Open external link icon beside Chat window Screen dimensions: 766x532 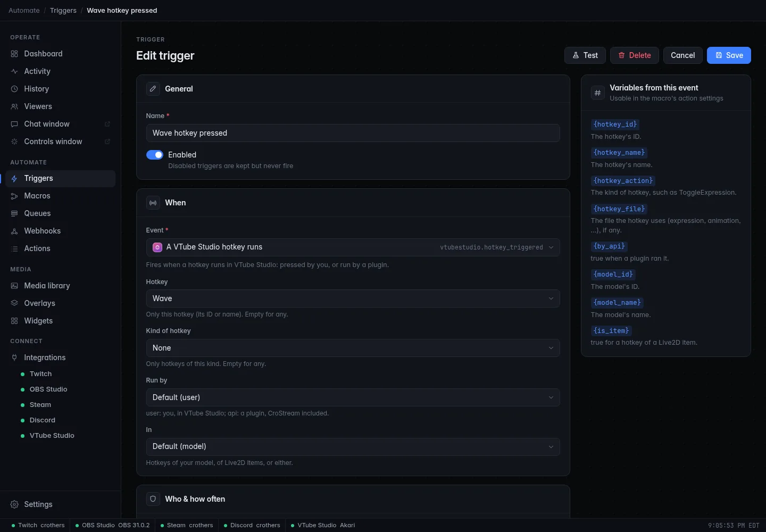[x=107, y=124]
